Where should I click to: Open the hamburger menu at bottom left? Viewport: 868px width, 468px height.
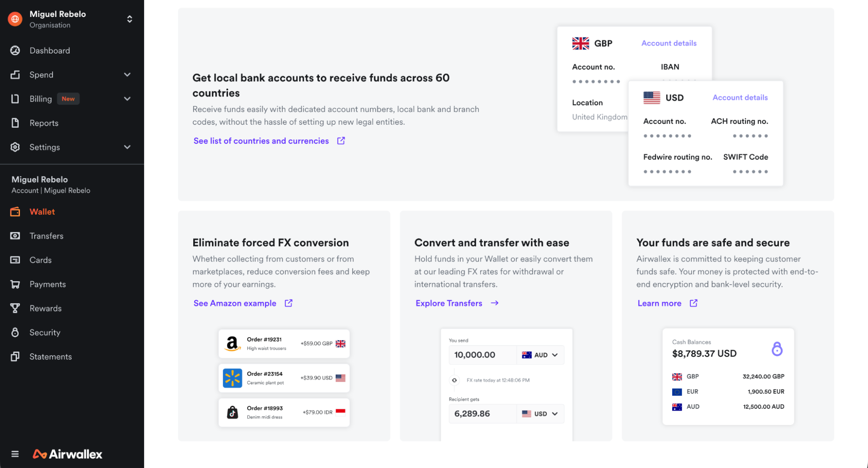15,454
